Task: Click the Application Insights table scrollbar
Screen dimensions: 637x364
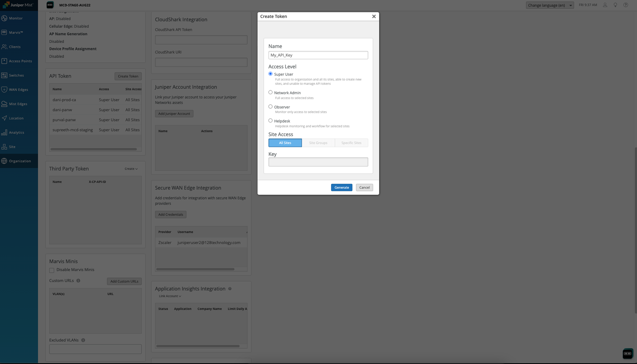Action: 198,346
